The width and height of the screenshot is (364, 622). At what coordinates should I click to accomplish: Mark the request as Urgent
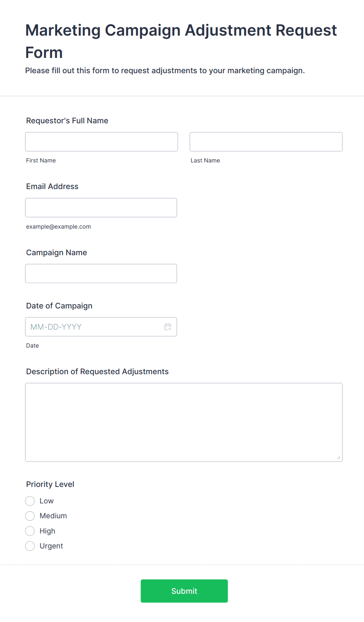30,546
